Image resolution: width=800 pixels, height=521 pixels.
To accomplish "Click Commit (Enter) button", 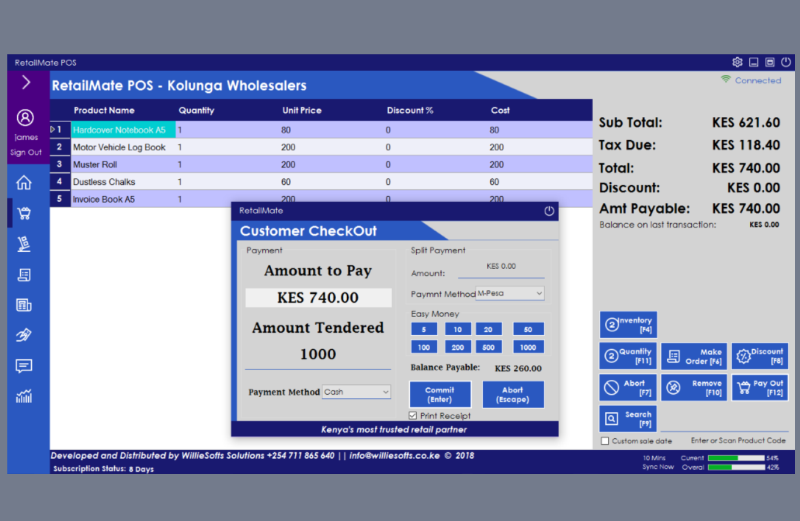I will (440, 394).
